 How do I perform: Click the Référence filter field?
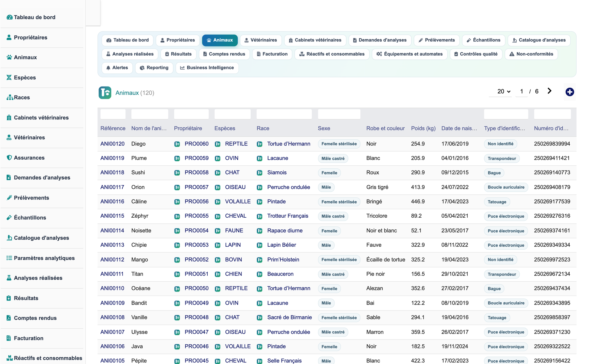click(113, 114)
